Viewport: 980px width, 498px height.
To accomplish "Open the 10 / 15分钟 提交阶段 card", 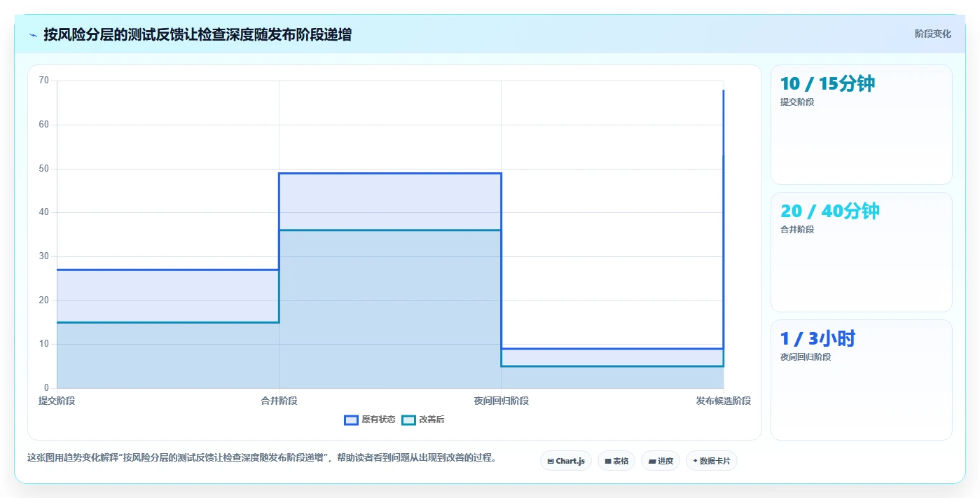I will pyautogui.click(x=861, y=125).
